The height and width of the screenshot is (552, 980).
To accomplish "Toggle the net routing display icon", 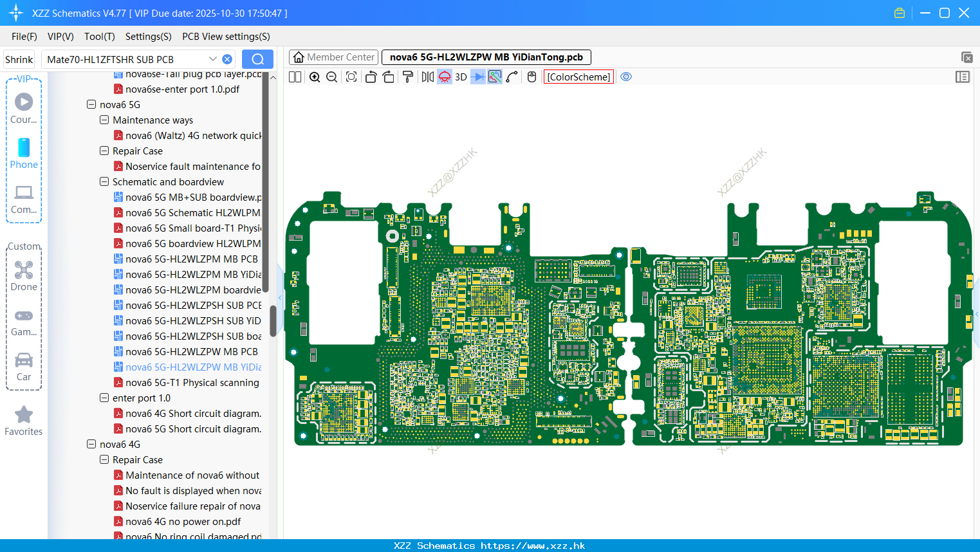I will pyautogui.click(x=495, y=77).
